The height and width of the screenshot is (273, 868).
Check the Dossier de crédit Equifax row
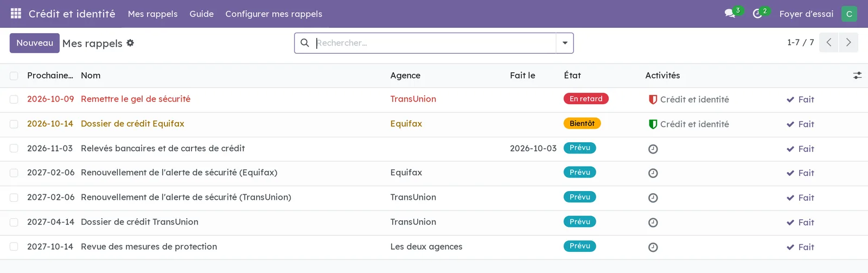click(x=14, y=124)
